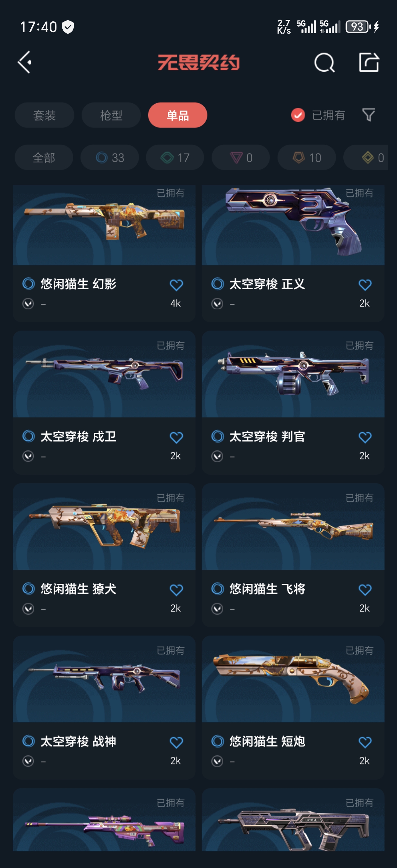The width and height of the screenshot is (397, 868).
Task: Switch to the 套装 tab
Action: coord(44,115)
